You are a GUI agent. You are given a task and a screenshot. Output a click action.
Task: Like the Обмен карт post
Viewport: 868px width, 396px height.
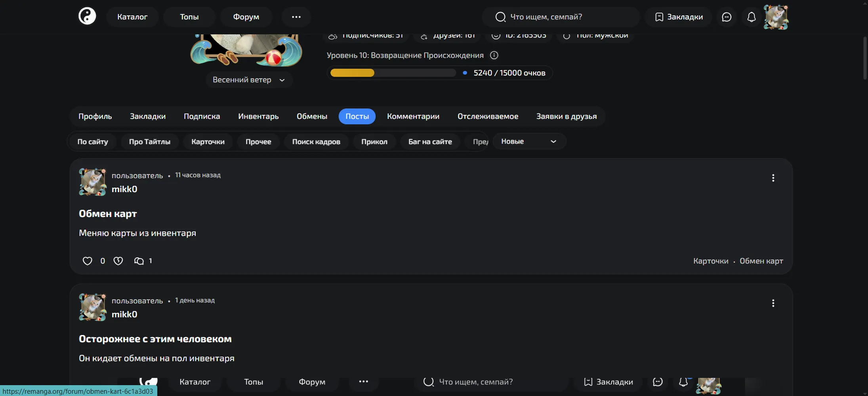coord(88,261)
